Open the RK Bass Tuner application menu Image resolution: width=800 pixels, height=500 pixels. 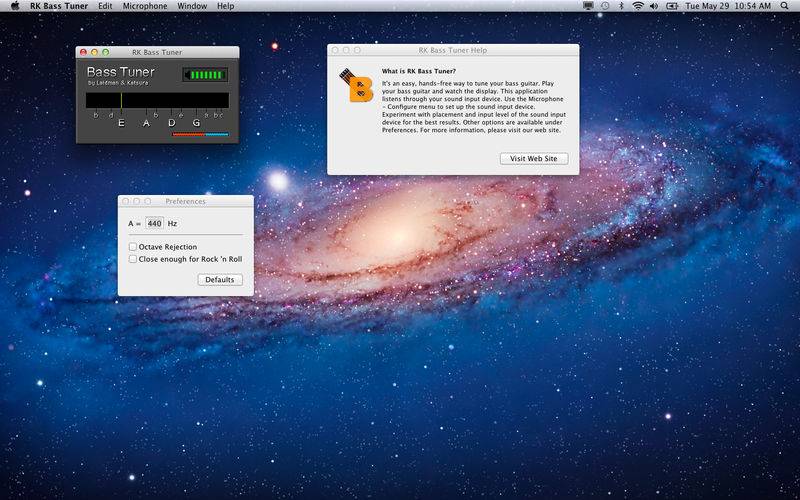point(57,6)
